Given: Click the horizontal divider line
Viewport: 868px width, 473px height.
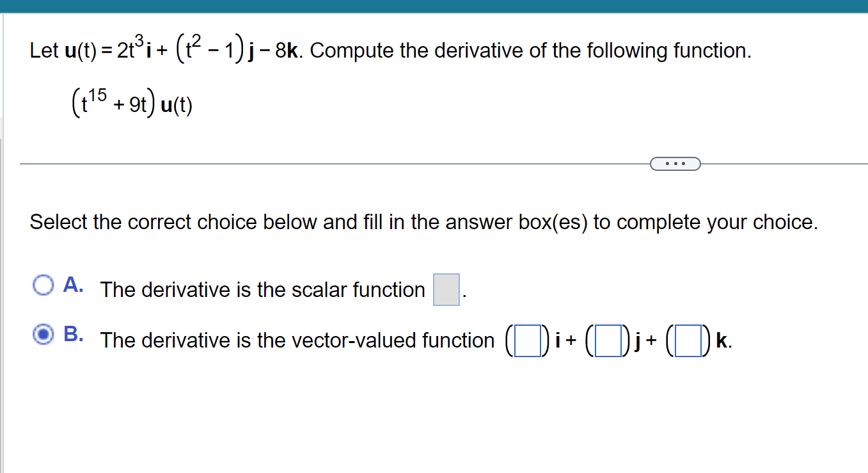Looking at the screenshot, I should [x=320, y=163].
